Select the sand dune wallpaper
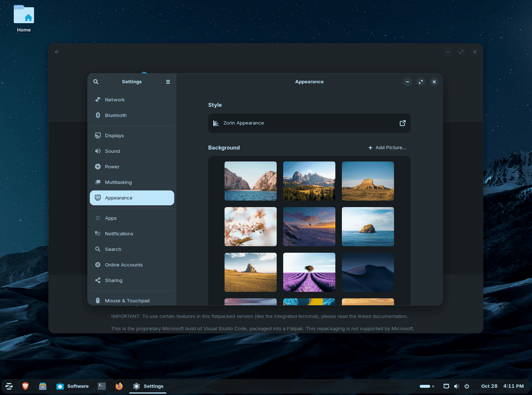 coord(368,272)
